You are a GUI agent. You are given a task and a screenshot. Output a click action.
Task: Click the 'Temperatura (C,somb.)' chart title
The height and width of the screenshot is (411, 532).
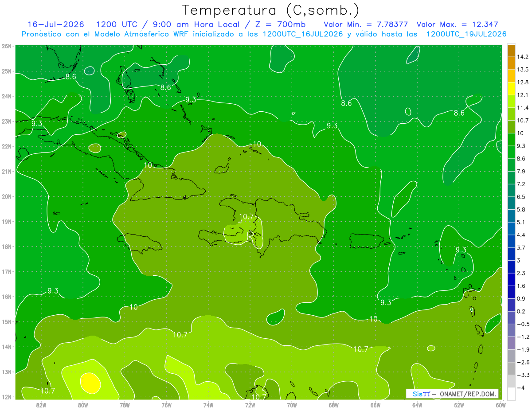(271, 10)
